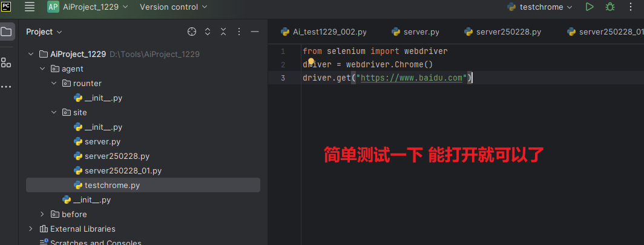Select server250228_01.py in project tree
The width and height of the screenshot is (644, 245).
pos(143,170)
